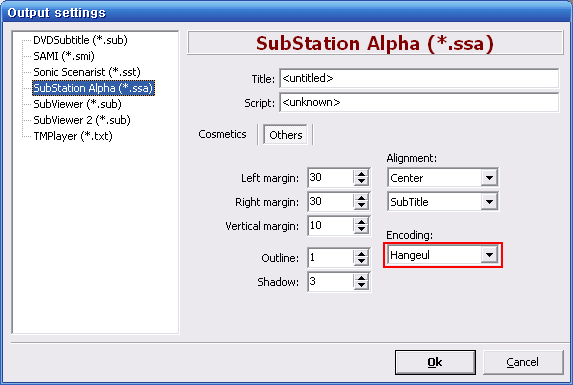Decrease Left margin with down arrow
573x385 pixels.
[x=361, y=182]
